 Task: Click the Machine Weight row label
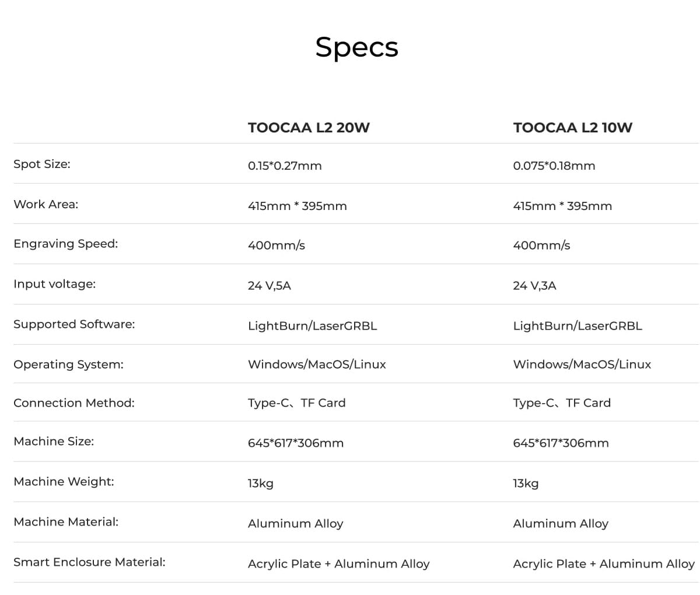click(x=64, y=482)
